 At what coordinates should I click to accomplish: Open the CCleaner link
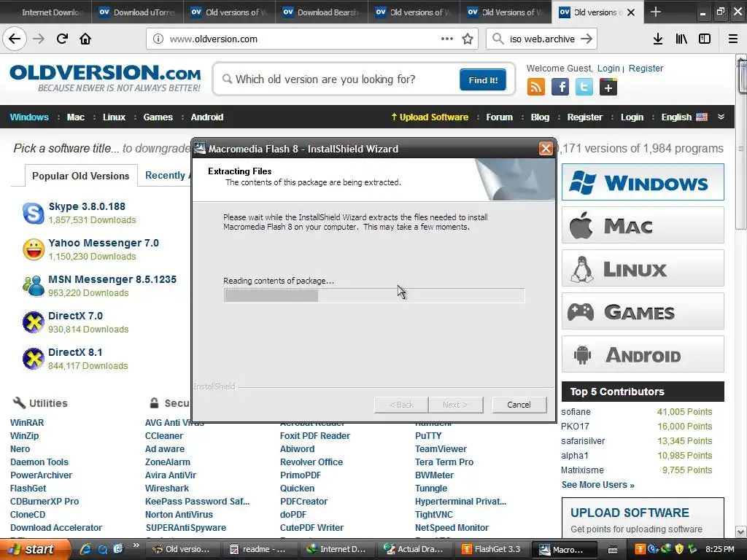(x=164, y=436)
